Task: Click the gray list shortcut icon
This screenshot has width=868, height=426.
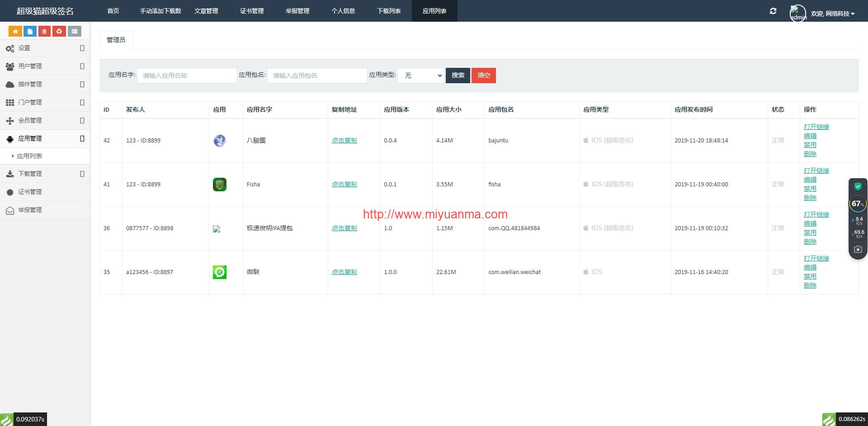Action: [x=75, y=31]
